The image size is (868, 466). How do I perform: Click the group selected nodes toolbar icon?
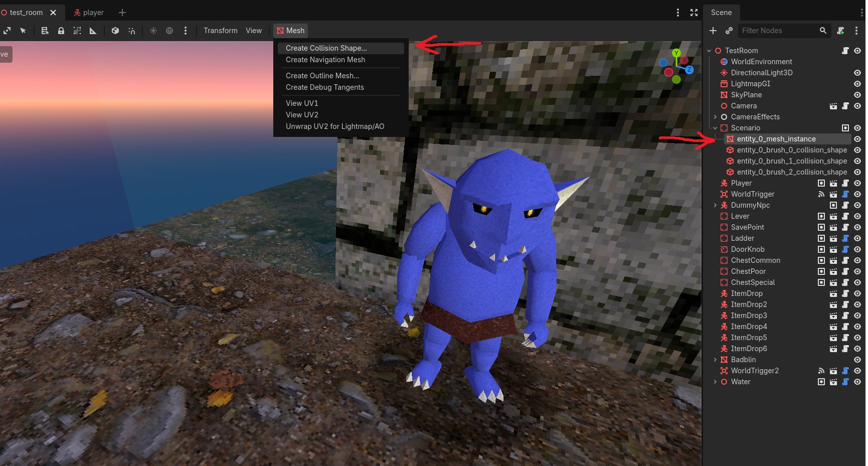pyautogui.click(x=77, y=31)
